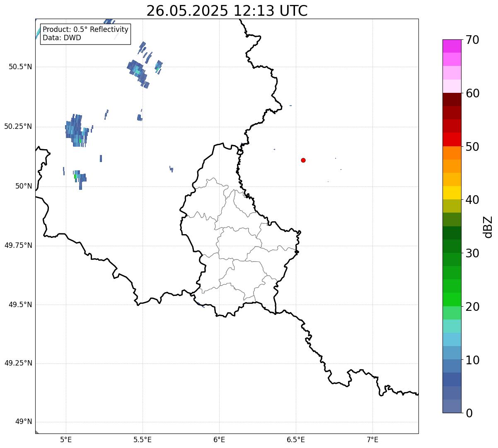Click the colorbar tick label 60
The image size is (498, 448).
472,93
